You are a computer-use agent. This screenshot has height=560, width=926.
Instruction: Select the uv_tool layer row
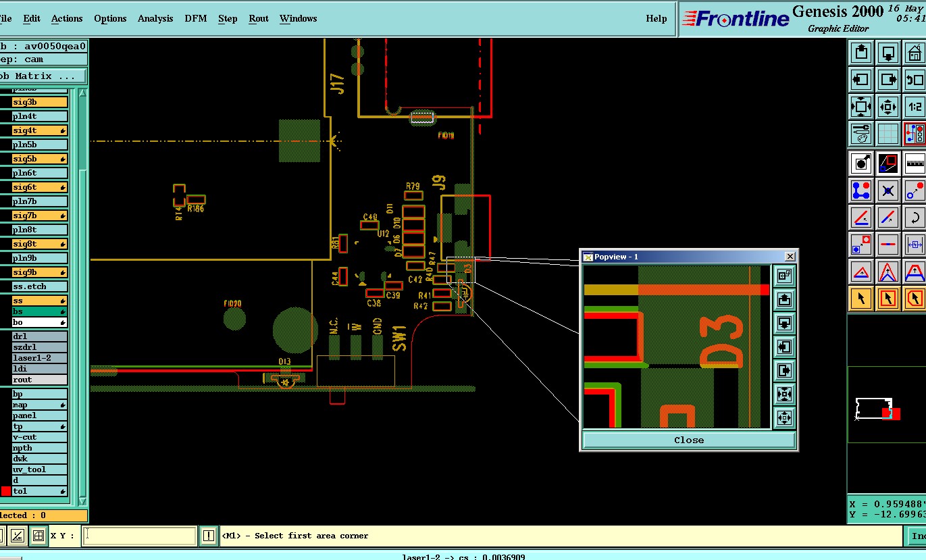point(40,469)
